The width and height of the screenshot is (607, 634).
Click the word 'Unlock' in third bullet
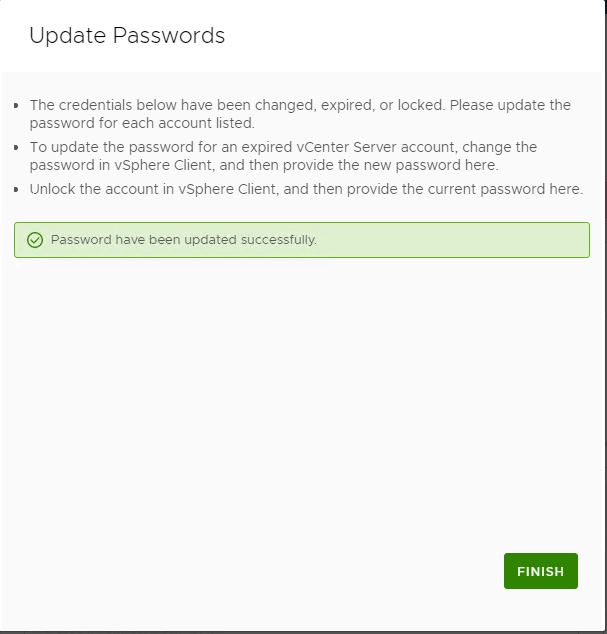tap(52, 189)
